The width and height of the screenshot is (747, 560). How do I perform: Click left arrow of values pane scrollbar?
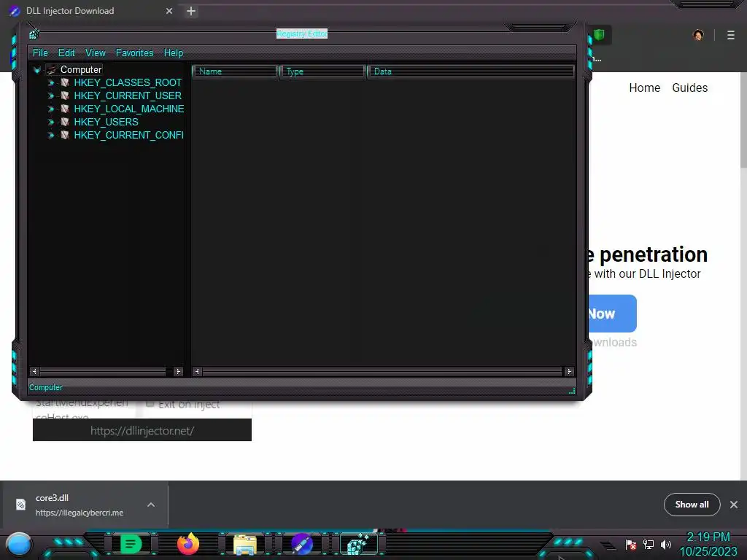(197, 371)
